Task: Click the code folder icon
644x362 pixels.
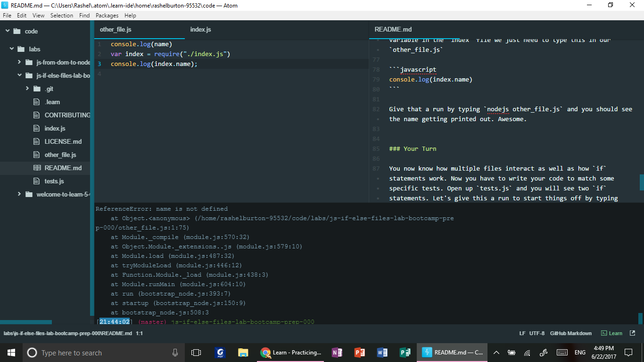Action: pos(17,31)
